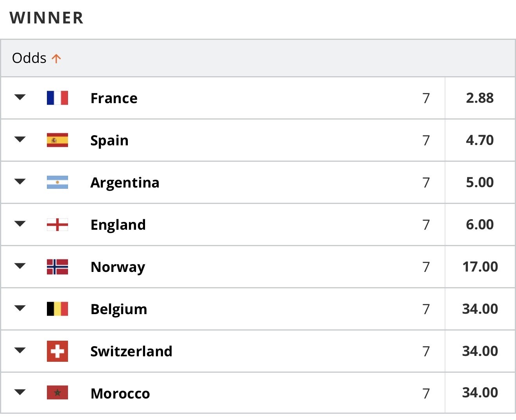Expand the Morocco row arrow
516x420 pixels.
[x=20, y=392]
